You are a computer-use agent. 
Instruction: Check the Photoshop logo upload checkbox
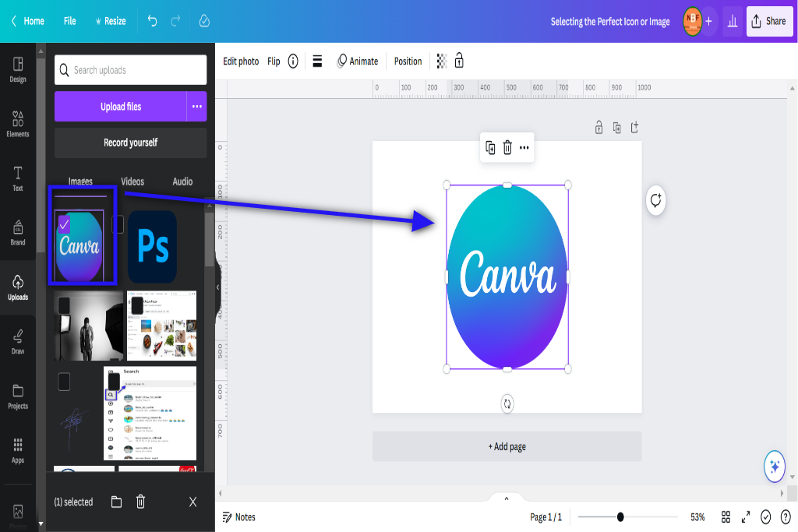(x=118, y=224)
